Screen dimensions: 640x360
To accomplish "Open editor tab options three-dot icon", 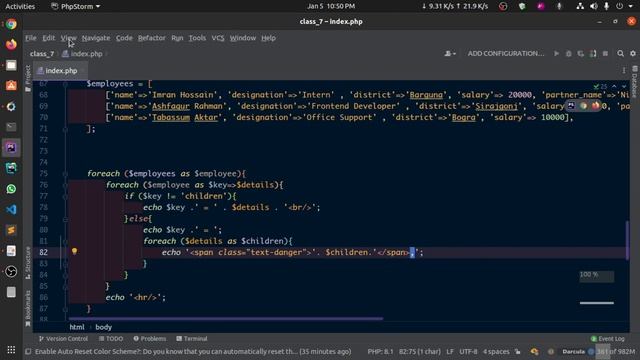I will (624, 71).
